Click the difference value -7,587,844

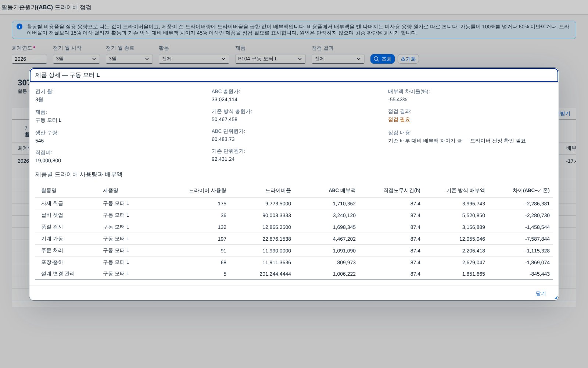point(537,239)
